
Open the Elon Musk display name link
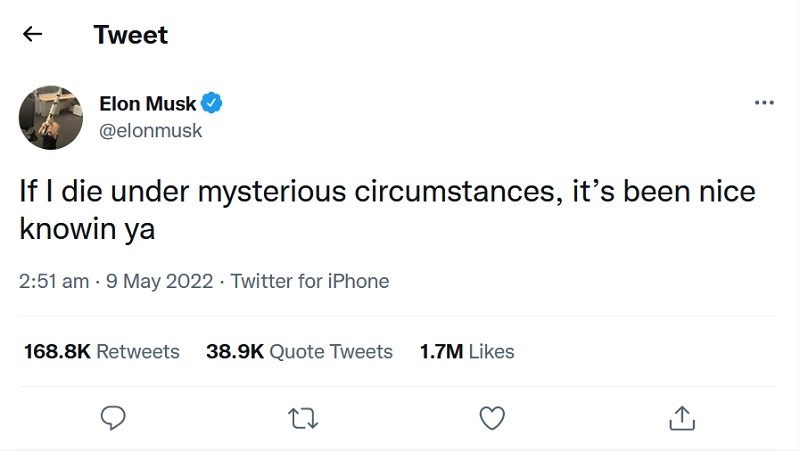click(x=148, y=103)
